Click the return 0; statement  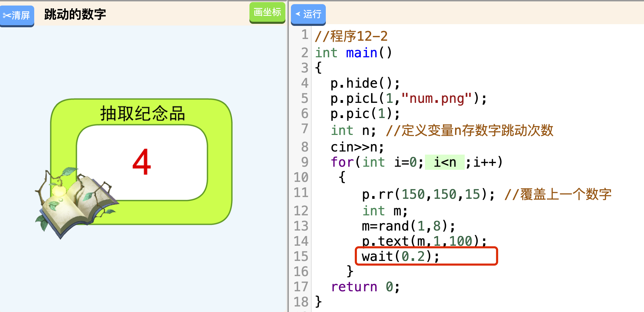365,287
